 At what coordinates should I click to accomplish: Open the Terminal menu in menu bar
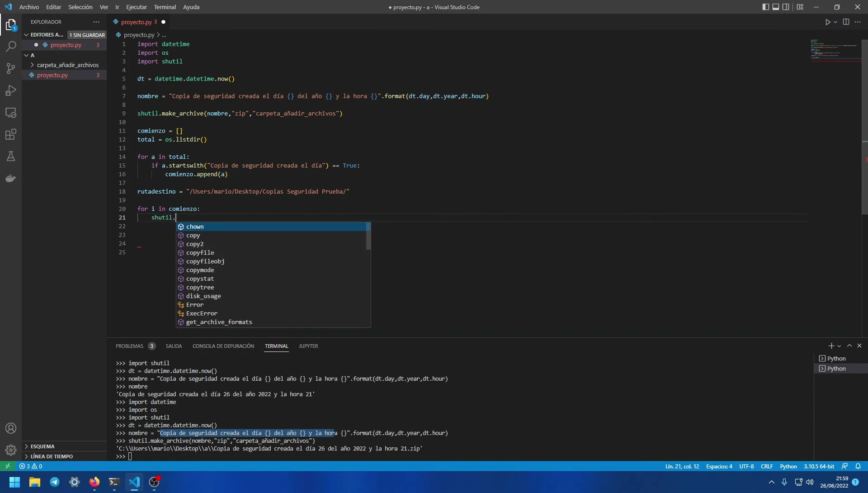click(165, 7)
